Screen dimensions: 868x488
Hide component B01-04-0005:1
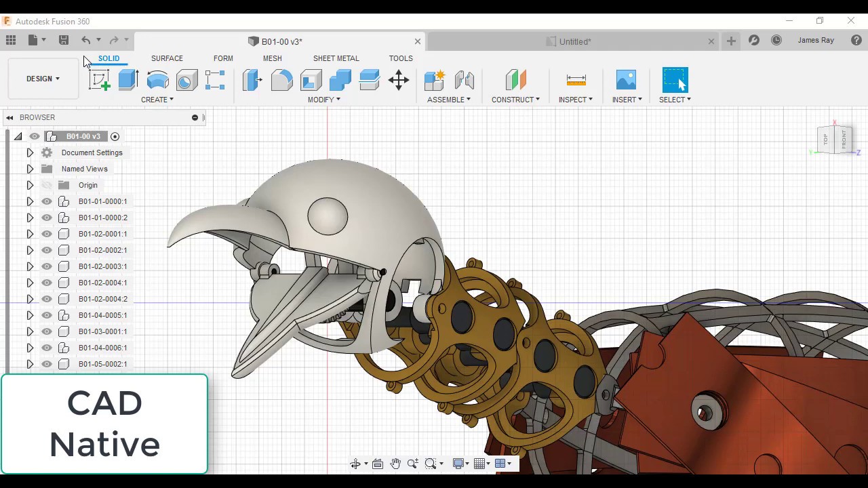47,315
